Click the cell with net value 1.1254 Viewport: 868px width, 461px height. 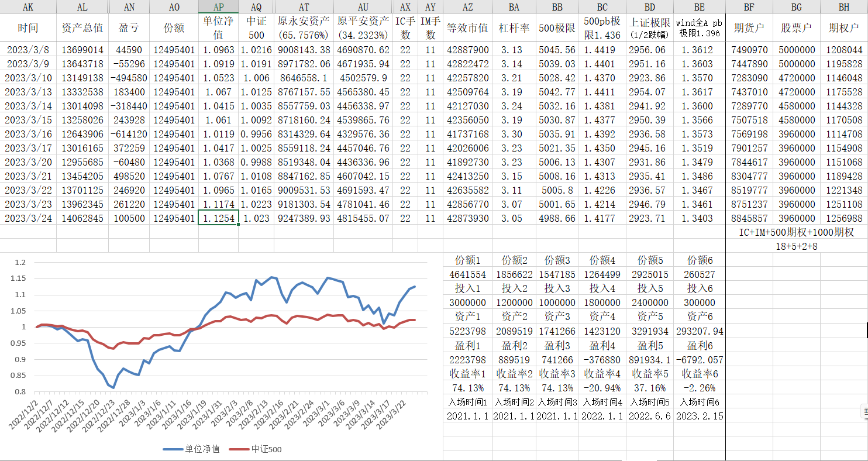tap(218, 218)
